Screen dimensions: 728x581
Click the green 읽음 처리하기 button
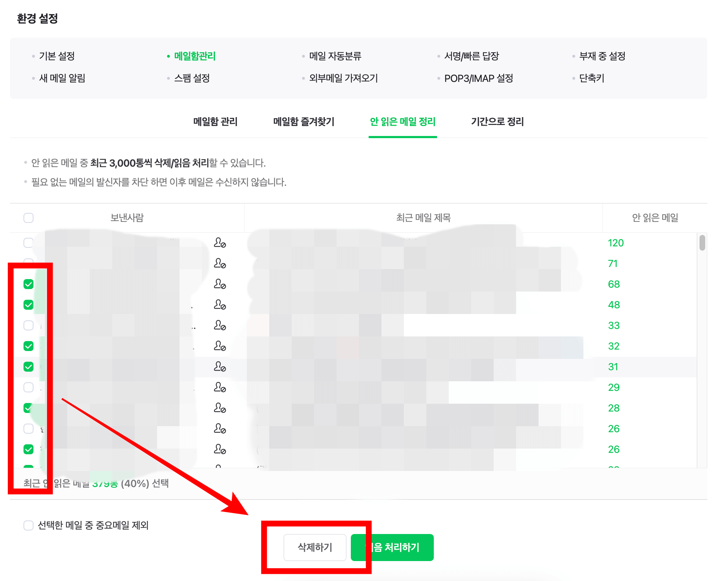coord(392,548)
